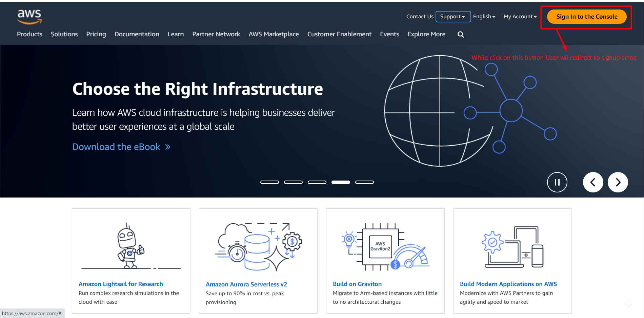Expand the Support dropdown
This screenshot has height=318, width=644.
(453, 17)
